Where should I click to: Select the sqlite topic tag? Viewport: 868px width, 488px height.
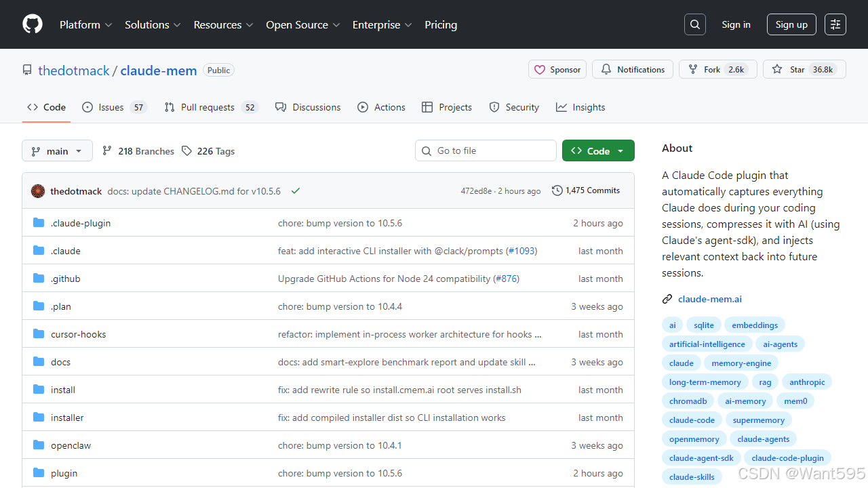704,325
